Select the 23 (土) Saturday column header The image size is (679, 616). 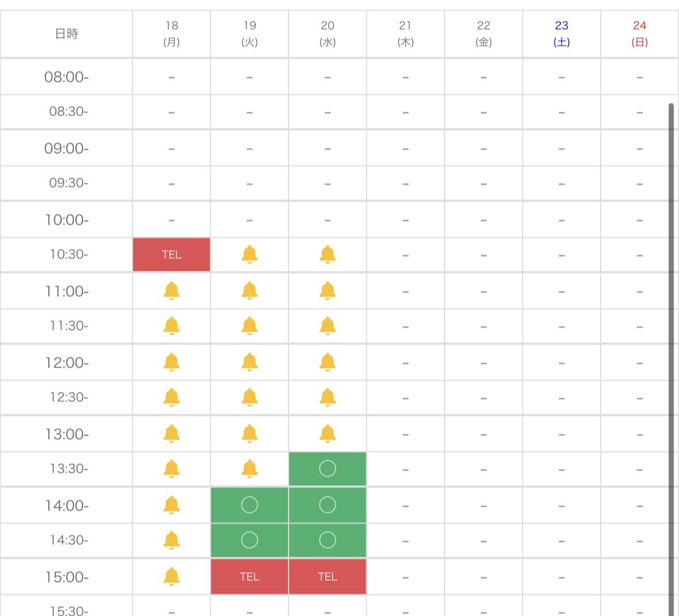(x=561, y=34)
